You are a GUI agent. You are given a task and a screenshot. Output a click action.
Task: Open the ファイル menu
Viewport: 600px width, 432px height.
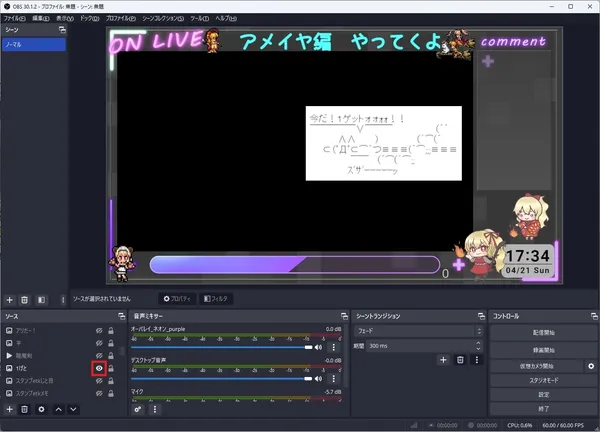14,19
